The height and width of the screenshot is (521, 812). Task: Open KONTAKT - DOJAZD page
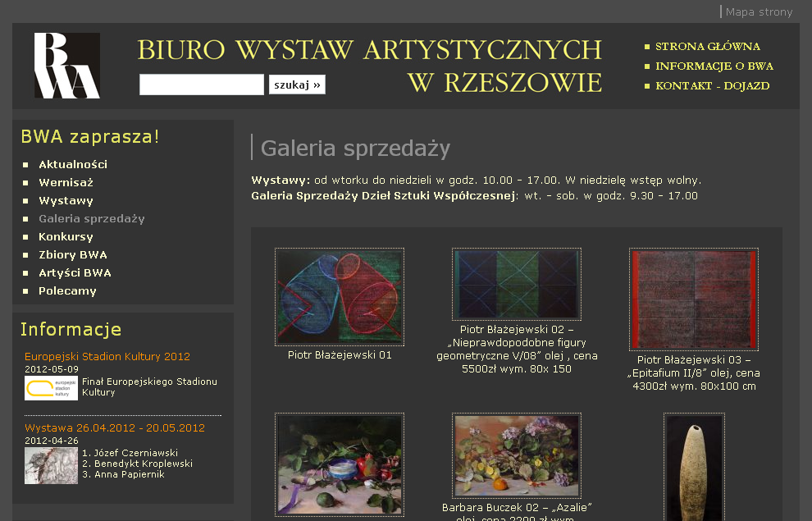(x=712, y=86)
